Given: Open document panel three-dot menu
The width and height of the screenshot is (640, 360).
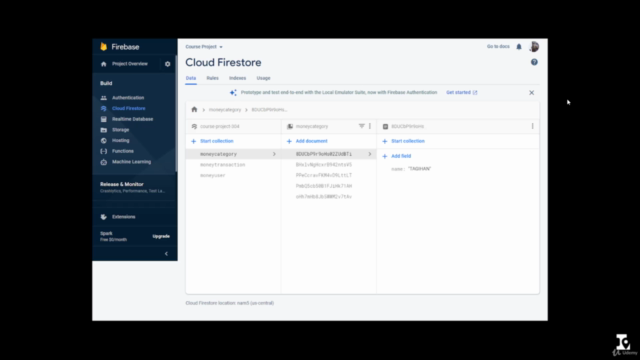Looking at the screenshot, I should coord(532,126).
